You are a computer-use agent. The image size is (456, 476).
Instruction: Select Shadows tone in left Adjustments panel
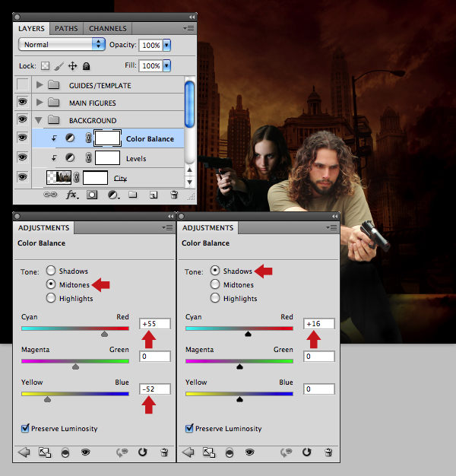pyautogui.click(x=51, y=271)
